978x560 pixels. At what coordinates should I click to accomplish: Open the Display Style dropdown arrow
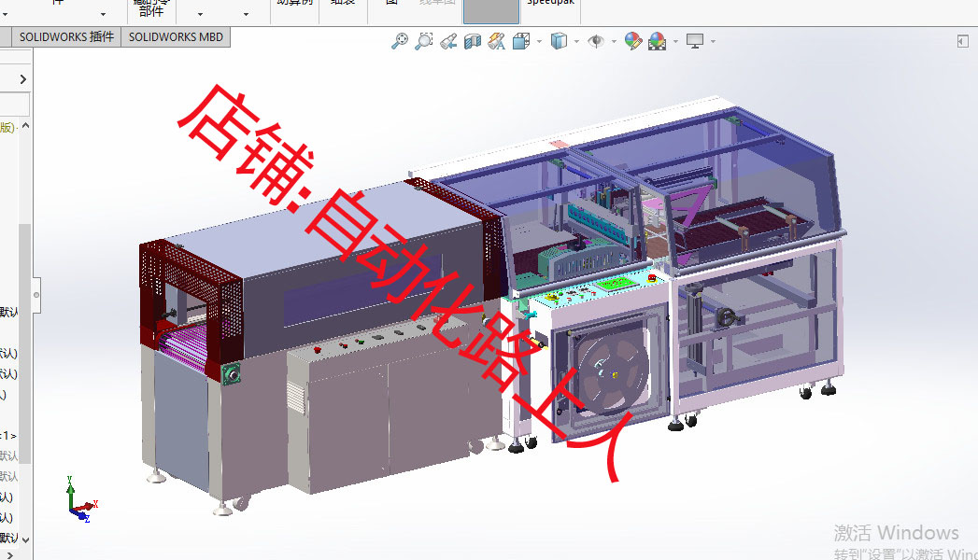point(576,42)
